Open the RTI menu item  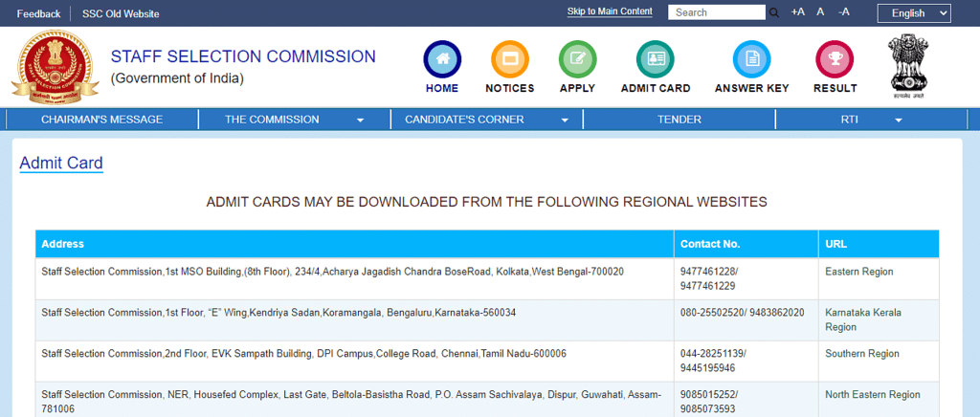[850, 120]
